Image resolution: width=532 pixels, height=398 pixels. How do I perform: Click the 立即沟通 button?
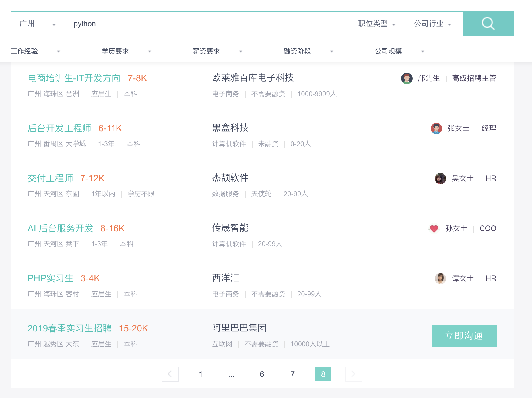464,336
